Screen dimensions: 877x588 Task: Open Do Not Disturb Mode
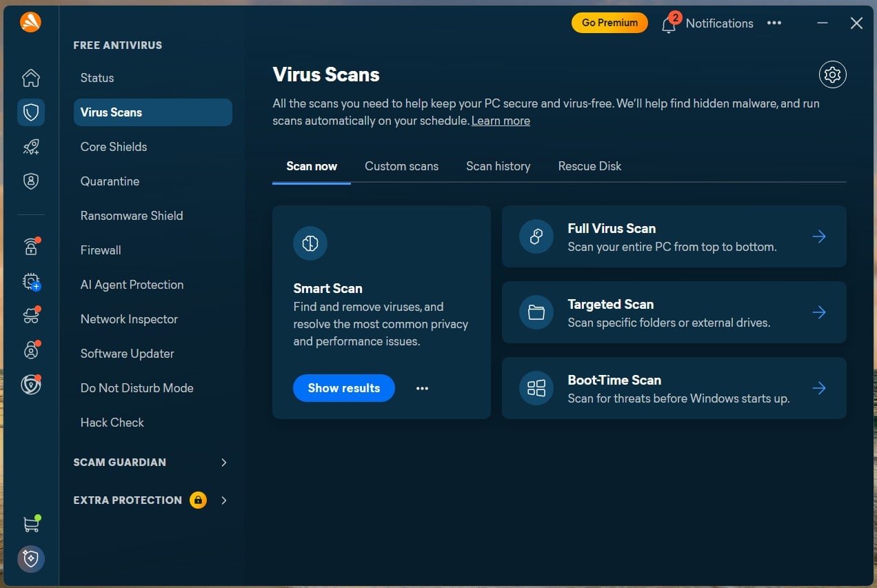click(x=153, y=388)
